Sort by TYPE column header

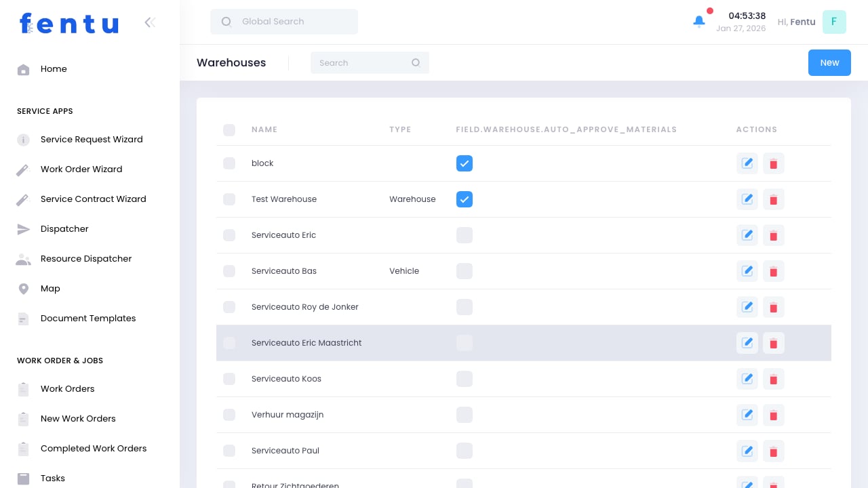point(400,129)
